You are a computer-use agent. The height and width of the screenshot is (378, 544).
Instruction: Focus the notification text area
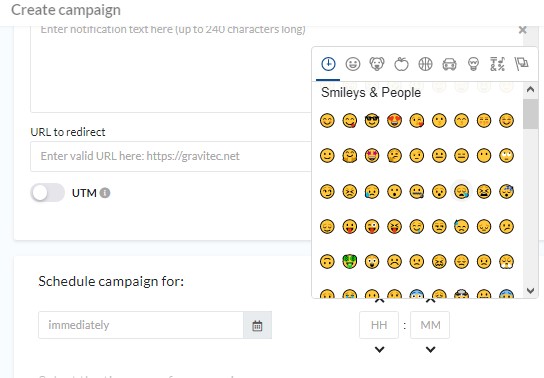(x=170, y=69)
